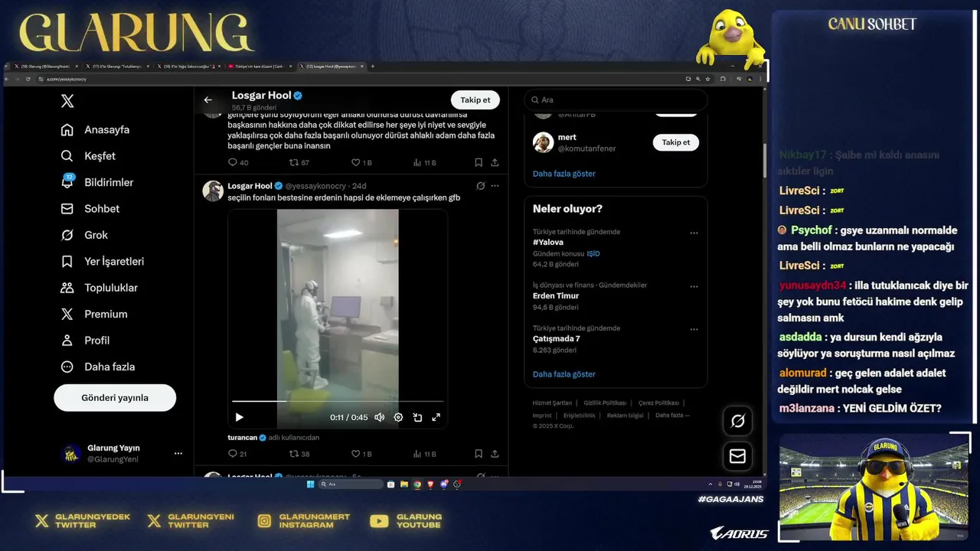Switch to Türkiye'nin kara düzeni browser tab
Viewport: 980px width, 551px height.
(x=259, y=67)
